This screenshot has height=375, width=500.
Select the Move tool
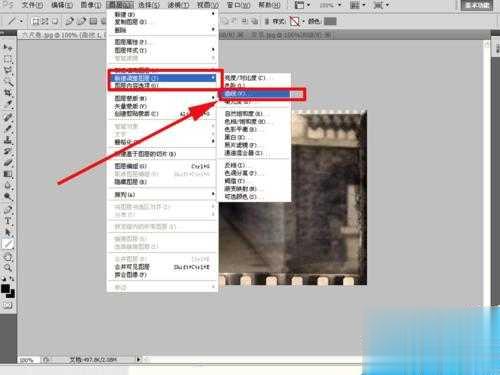[7, 48]
